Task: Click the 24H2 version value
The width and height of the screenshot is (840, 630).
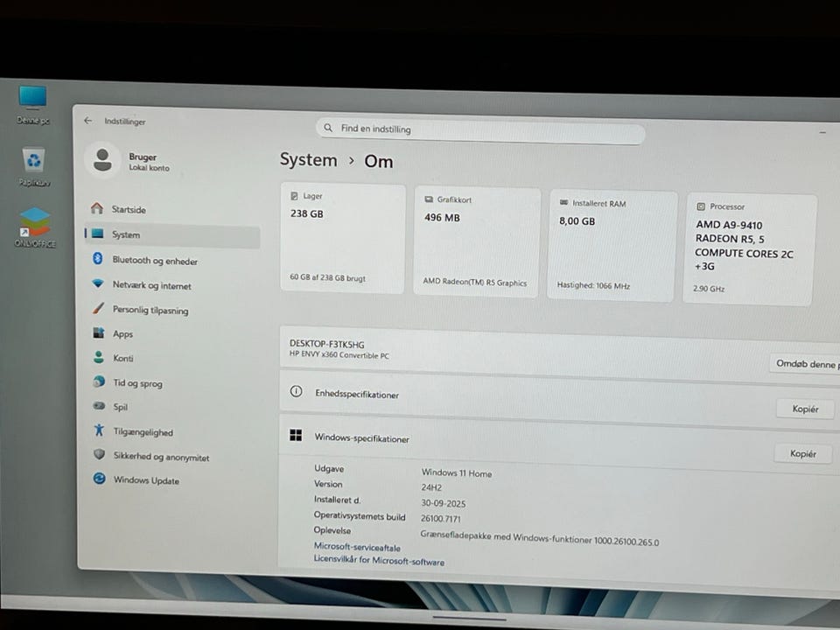Action: tap(431, 487)
